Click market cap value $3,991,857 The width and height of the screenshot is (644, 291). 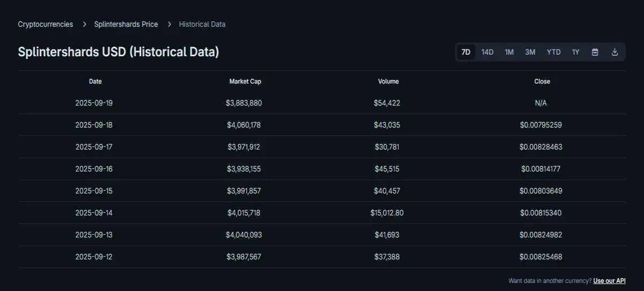pyautogui.click(x=244, y=191)
